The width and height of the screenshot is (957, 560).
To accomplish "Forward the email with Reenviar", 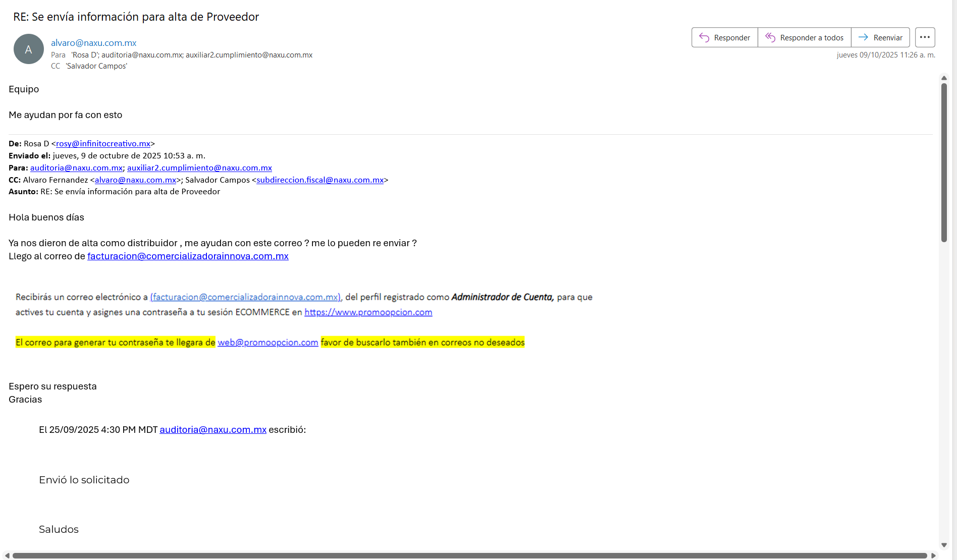I will tap(880, 37).
